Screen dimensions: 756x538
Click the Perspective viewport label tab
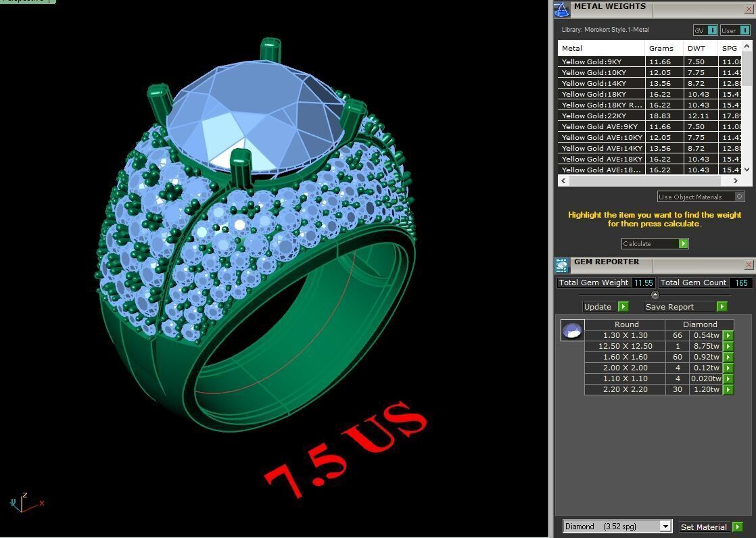point(28,1)
